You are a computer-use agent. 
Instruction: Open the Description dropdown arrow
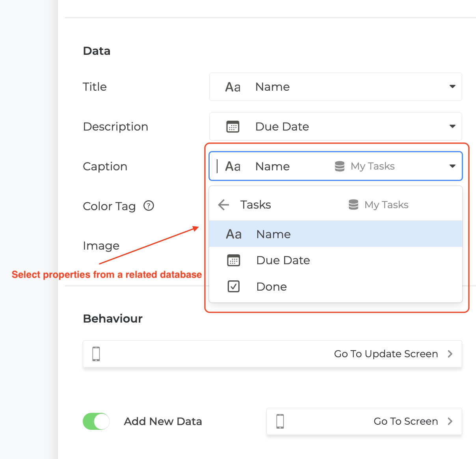point(452,127)
